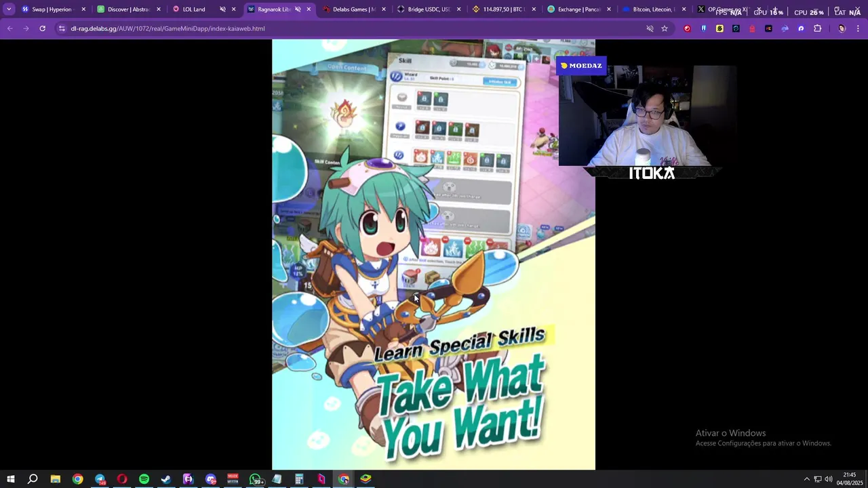Open File Explorer from taskbar
Viewport: 868px width, 488px height.
pyautogui.click(x=56, y=479)
